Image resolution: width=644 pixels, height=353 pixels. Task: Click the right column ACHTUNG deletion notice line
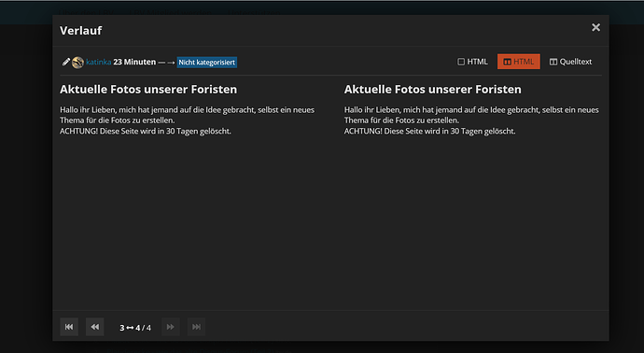point(429,131)
